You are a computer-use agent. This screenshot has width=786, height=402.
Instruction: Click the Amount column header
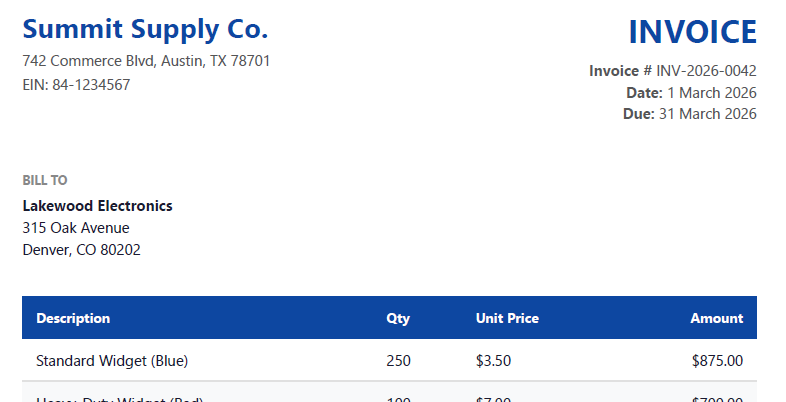716,319
